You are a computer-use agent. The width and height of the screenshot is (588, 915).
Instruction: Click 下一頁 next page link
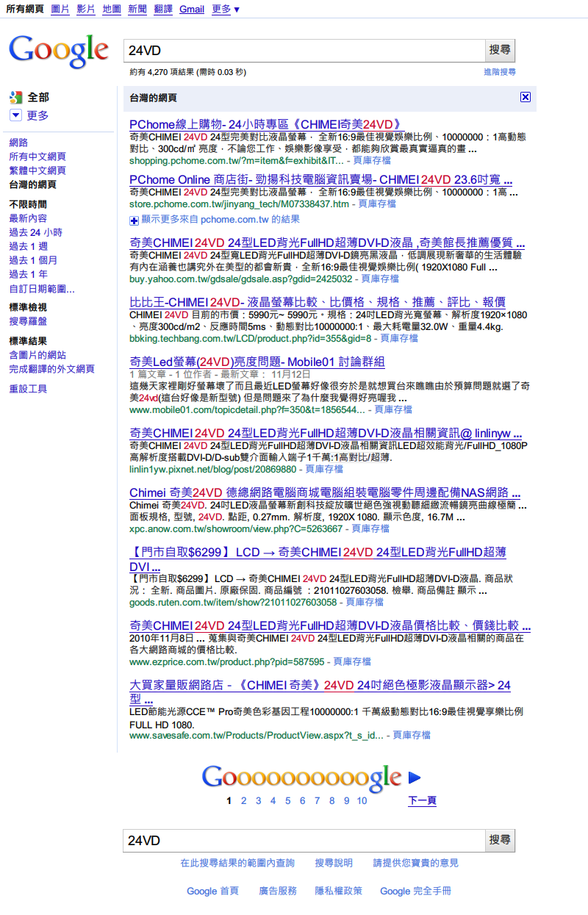point(423,801)
